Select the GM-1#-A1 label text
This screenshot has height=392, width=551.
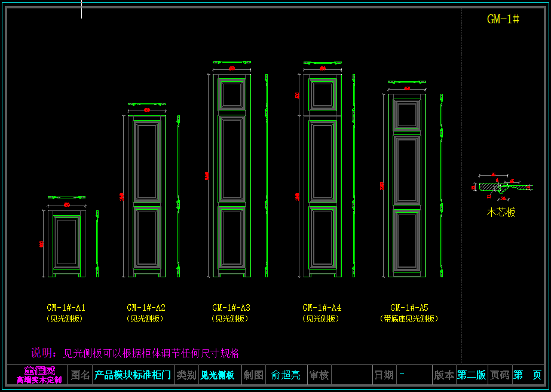tap(66, 308)
